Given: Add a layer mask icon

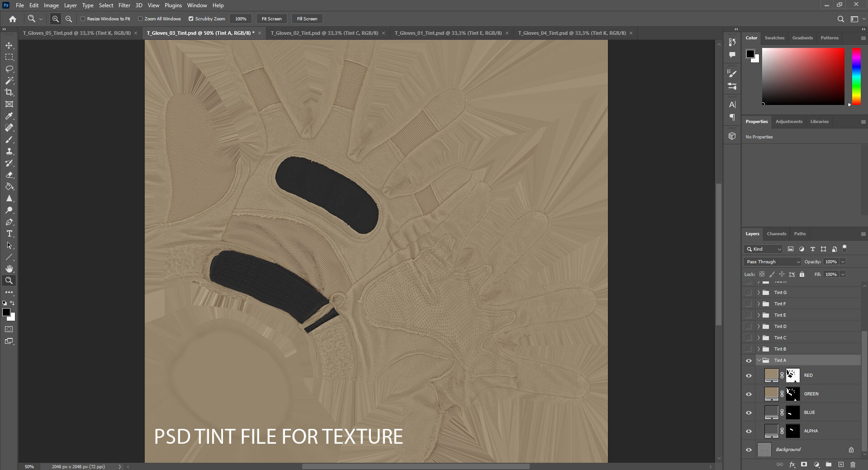Looking at the screenshot, I should pos(804,465).
